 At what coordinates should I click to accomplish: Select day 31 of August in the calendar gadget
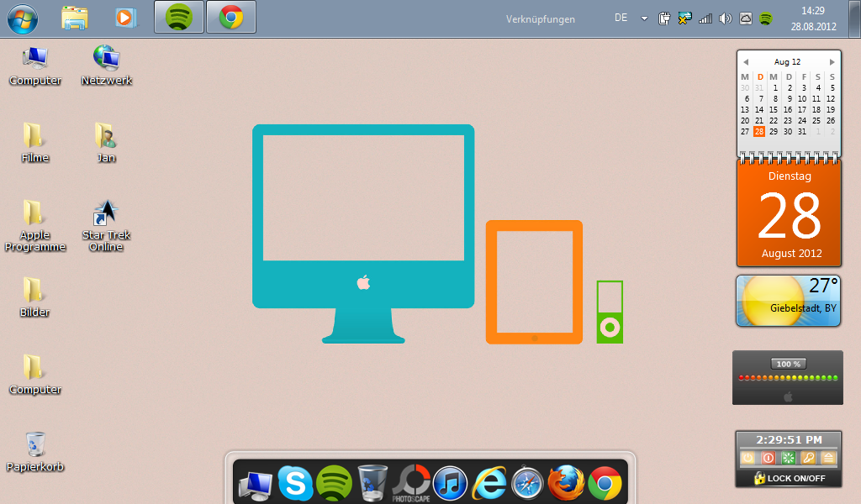pyautogui.click(x=802, y=132)
